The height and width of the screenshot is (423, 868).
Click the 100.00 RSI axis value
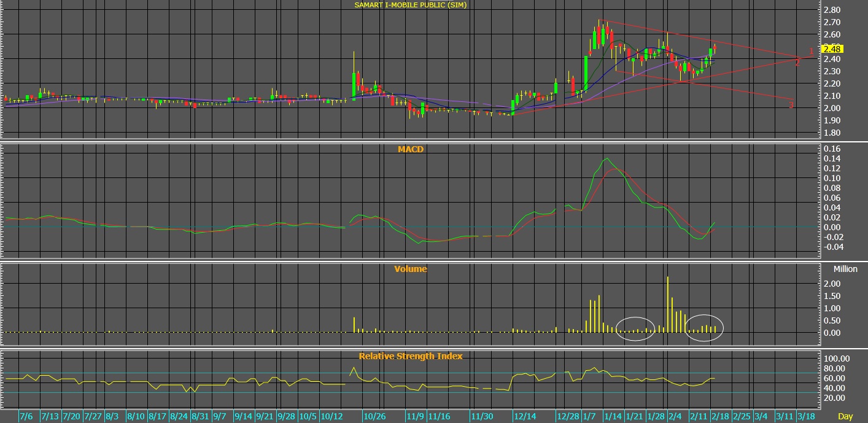836,359
